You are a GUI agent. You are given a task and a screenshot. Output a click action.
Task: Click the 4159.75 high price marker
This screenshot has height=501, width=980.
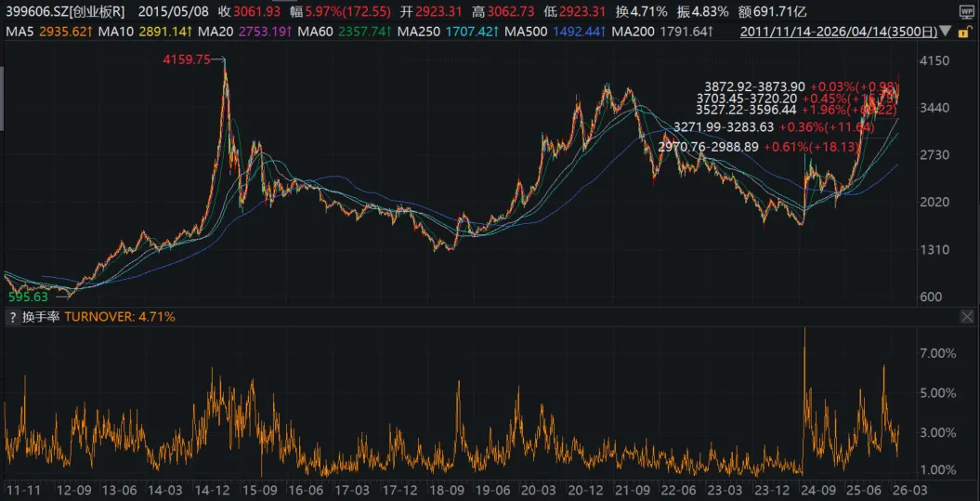click(x=186, y=60)
